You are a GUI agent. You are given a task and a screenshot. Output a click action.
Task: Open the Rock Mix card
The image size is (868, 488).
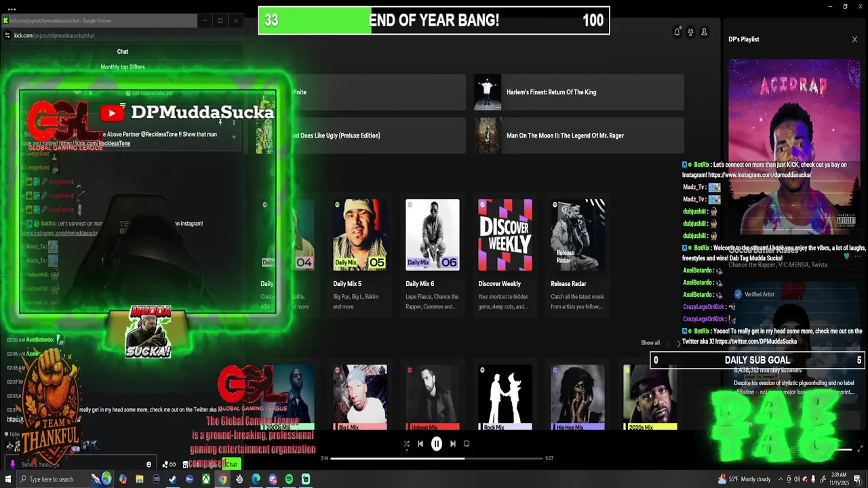point(505,397)
